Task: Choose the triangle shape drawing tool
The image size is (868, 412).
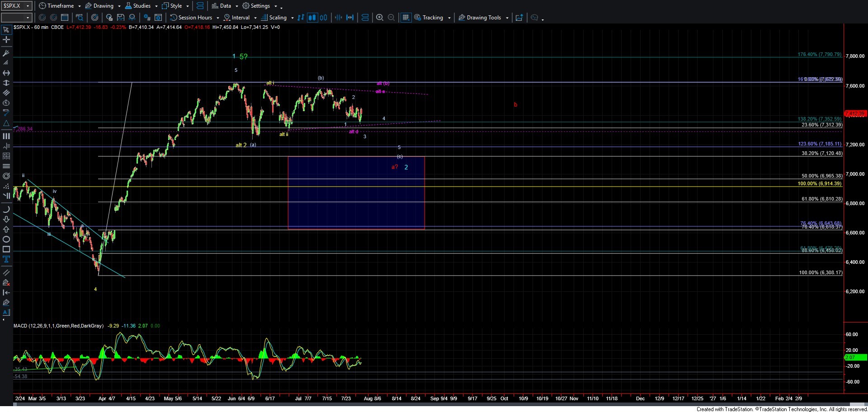Action: [6, 123]
